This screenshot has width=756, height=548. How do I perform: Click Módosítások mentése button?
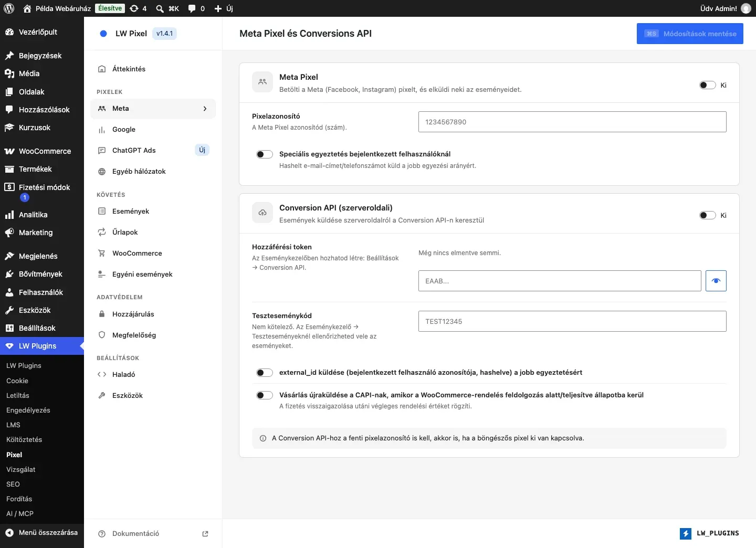(x=690, y=34)
